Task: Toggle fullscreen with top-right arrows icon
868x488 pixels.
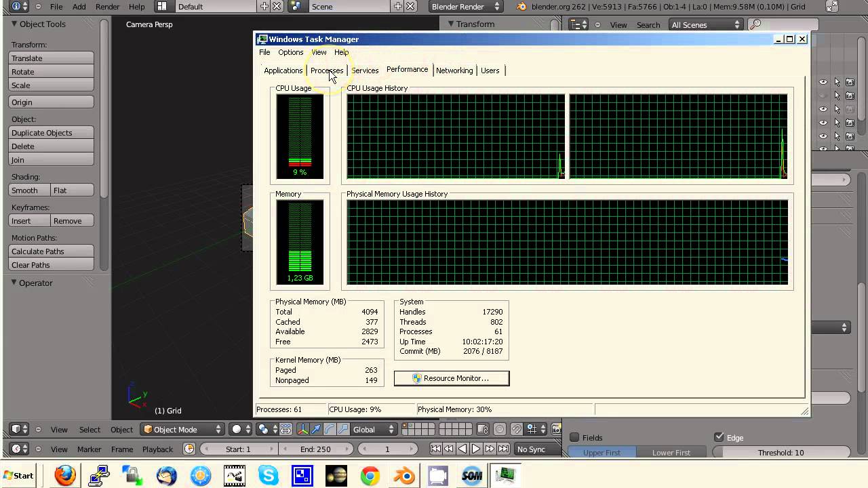Action: point(833,6)
